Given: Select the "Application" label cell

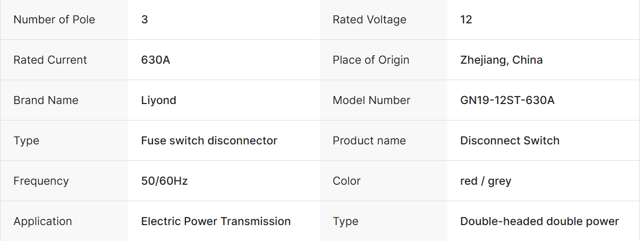Looking at the screenshot, I should coord(43,221).
